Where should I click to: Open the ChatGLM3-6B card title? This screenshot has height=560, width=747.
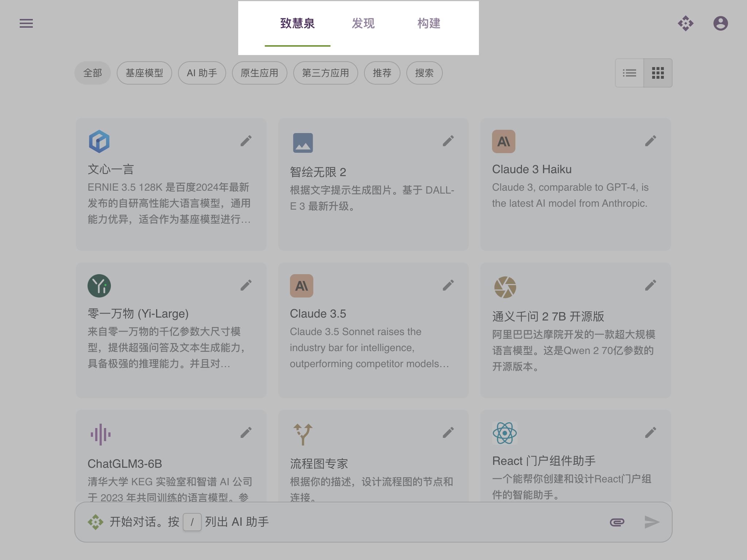[125, 464]
